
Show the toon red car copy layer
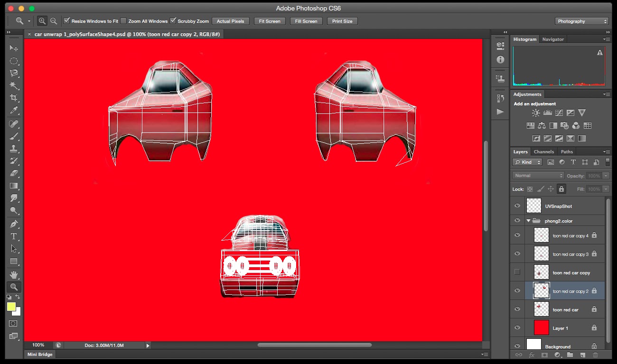[517, 272]
